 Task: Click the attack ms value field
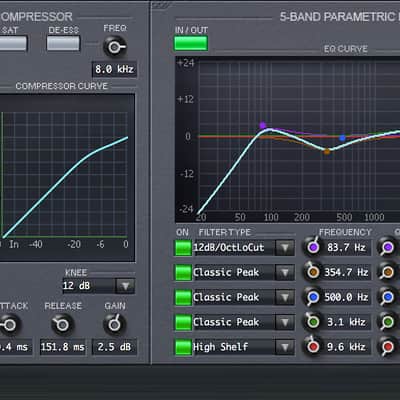(x=16, y=347)
